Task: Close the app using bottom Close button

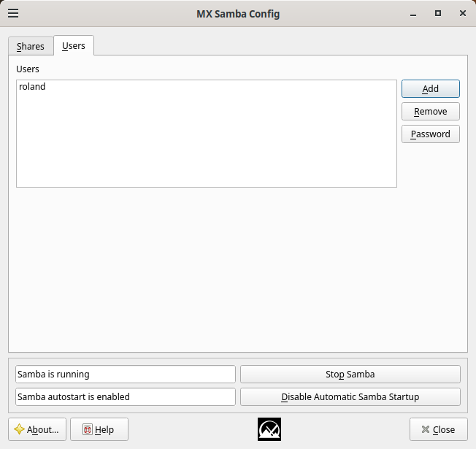Action: click(438, 429)
